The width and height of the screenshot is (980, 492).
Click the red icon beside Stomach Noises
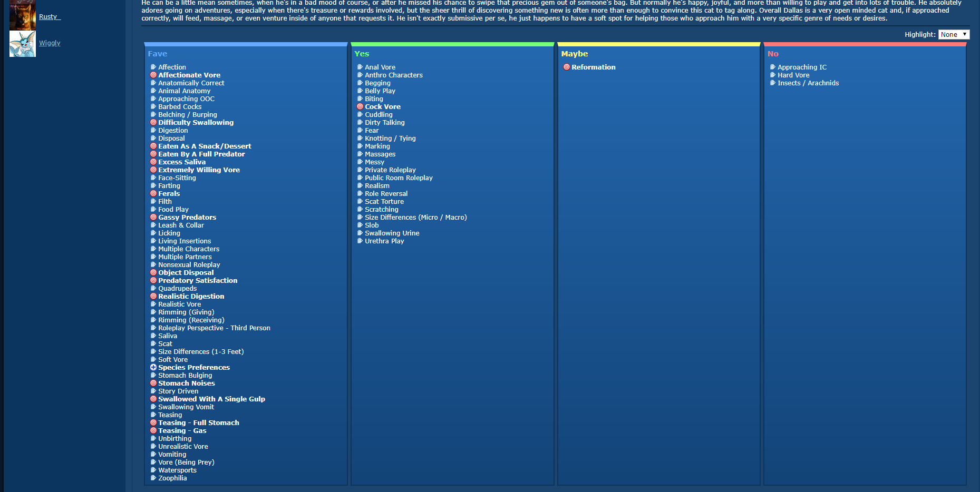(x=153, y=383)
